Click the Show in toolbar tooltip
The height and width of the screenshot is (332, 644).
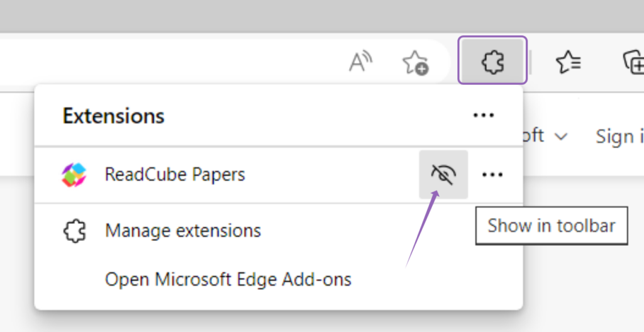click(551, 226)
